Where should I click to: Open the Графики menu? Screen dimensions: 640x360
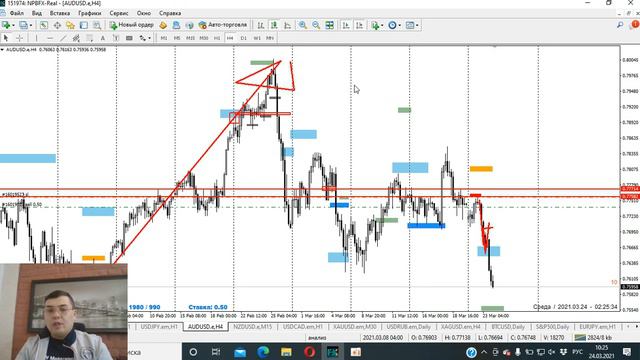click(90, 13)
